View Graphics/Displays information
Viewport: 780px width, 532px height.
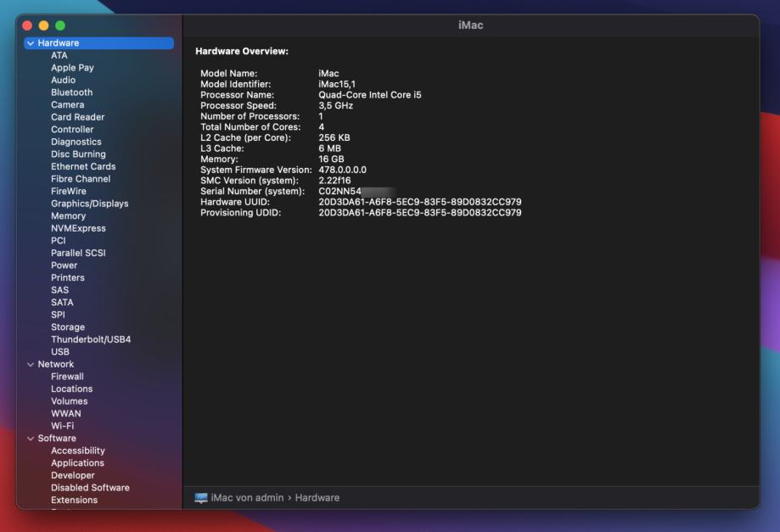(89, 204)
